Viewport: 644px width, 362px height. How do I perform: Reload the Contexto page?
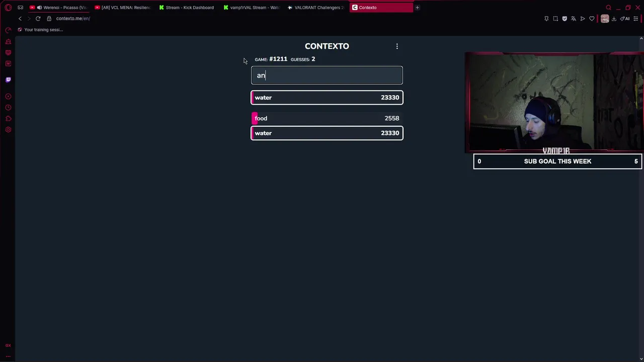(38, 19)
